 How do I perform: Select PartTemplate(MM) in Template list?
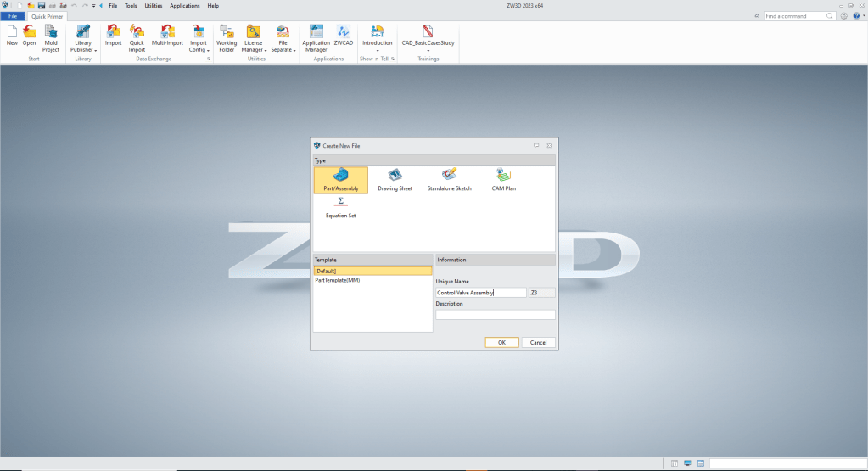point(338,280)
